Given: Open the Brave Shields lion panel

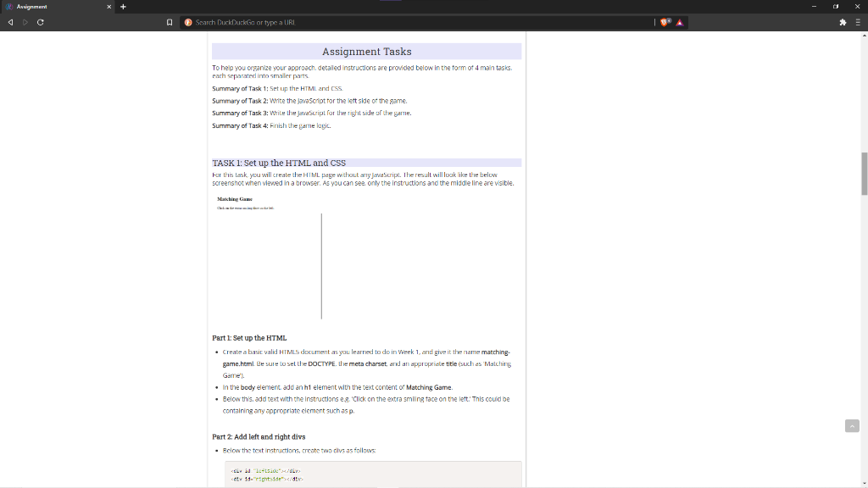Looking at the screenshot, I should click(x=663, y=22).
